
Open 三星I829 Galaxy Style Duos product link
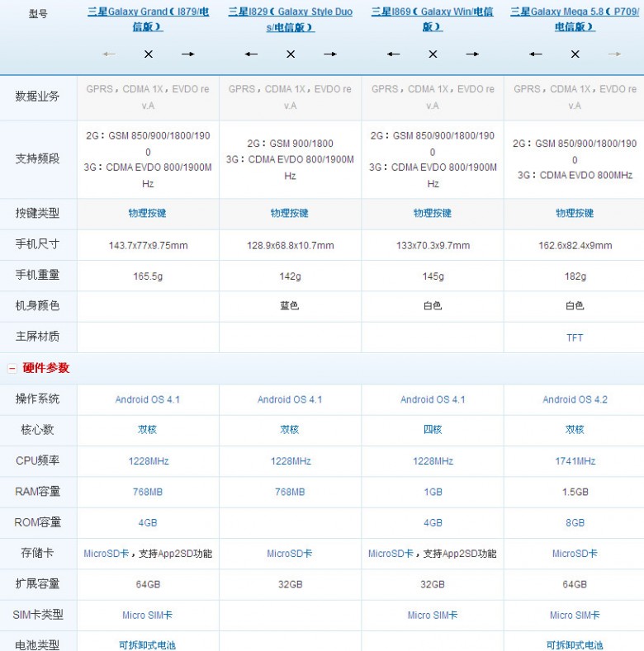click(290, 19)
